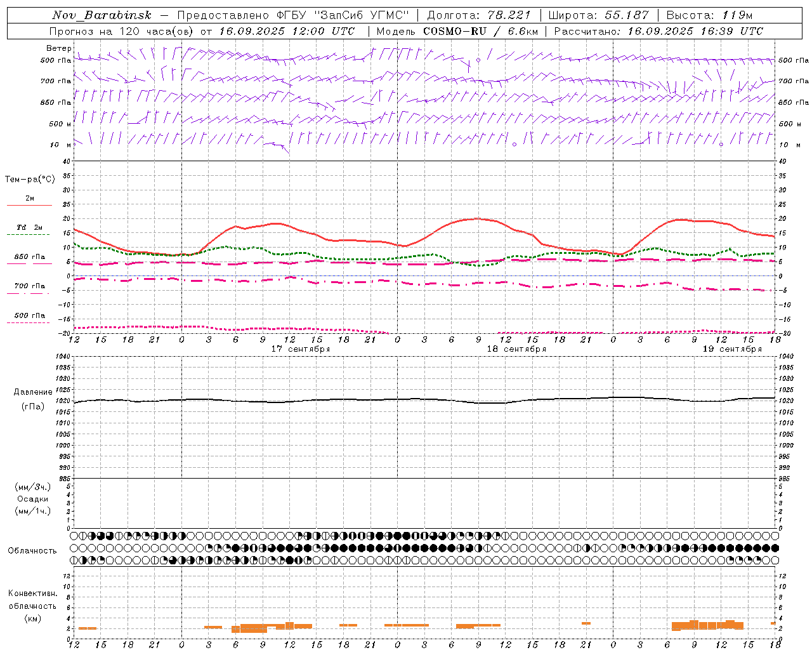Click the model name 'COSMO-RU / 6.6км'
812x650 pixels.
point(480,31)
